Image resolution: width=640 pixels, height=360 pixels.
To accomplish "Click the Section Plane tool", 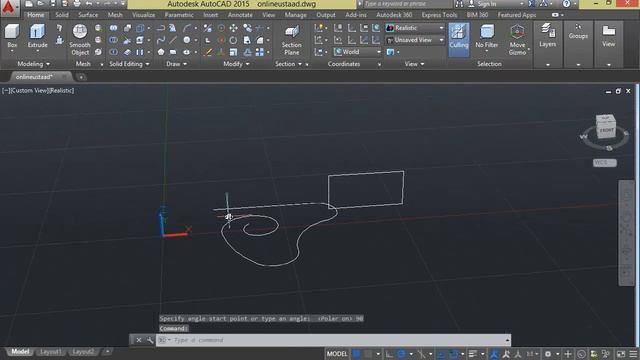I will click(x=291, y=40).
